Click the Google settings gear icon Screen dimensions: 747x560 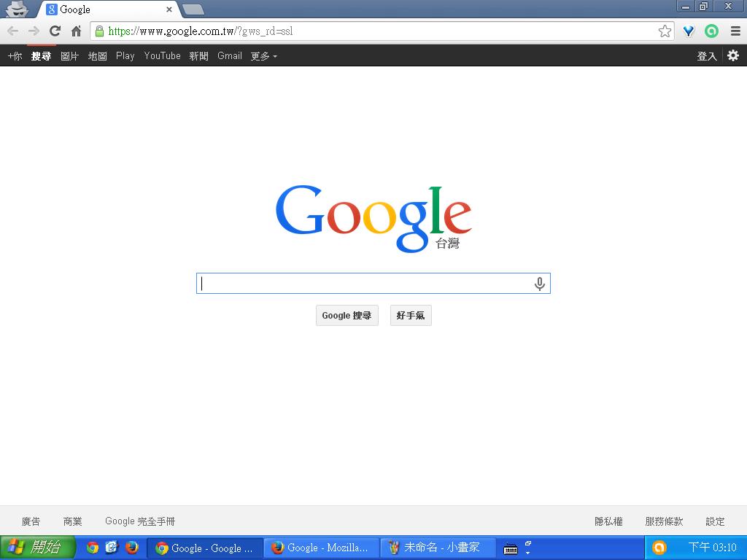(732, 55)
